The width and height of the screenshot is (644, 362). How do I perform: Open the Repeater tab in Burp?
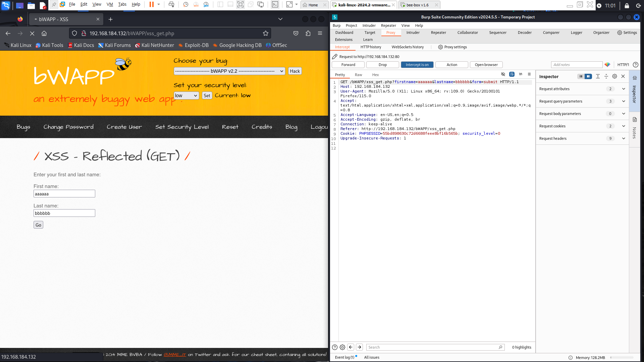(x=438, y=33)
